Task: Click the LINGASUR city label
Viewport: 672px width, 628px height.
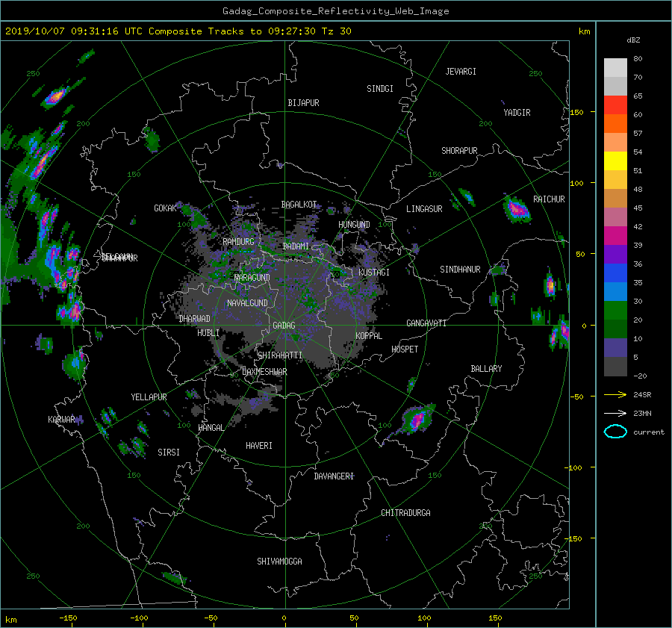Action: coord(424,209)
